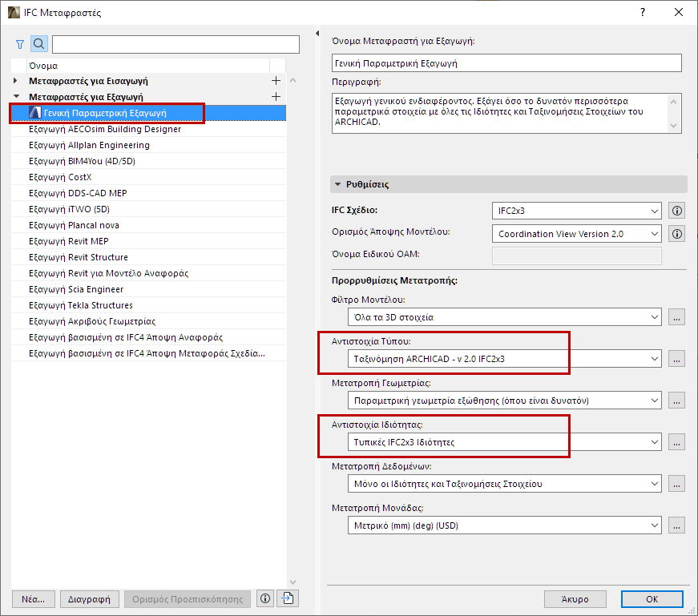Open Μετατροπή Γεωμετρίας options ellipsis button
The width and height of the screenshot is (698, 616).
(x=676, y=401)
